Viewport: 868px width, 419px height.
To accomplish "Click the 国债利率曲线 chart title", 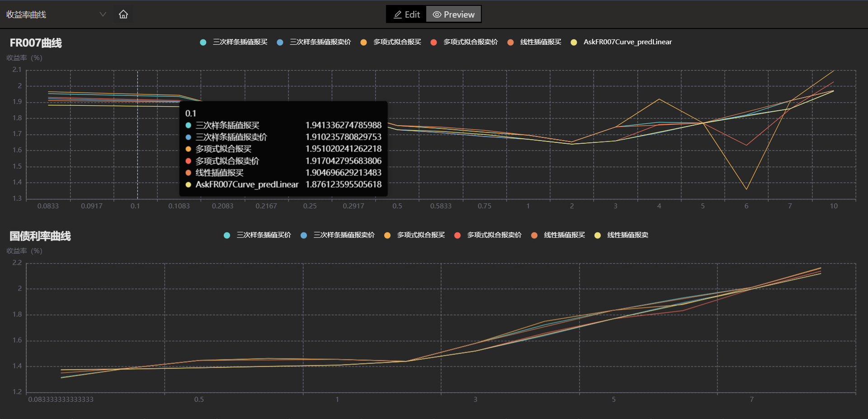I will pos(40,236).
